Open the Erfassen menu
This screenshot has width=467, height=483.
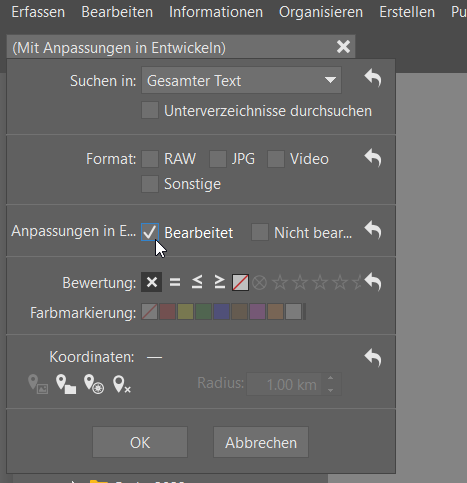pyautogui.click(x=38, y=12)
